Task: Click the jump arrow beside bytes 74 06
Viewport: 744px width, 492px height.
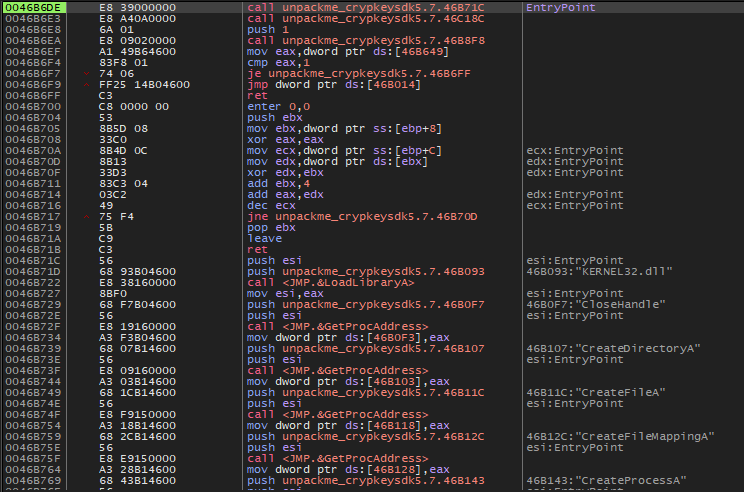Action: coord(86,74)
